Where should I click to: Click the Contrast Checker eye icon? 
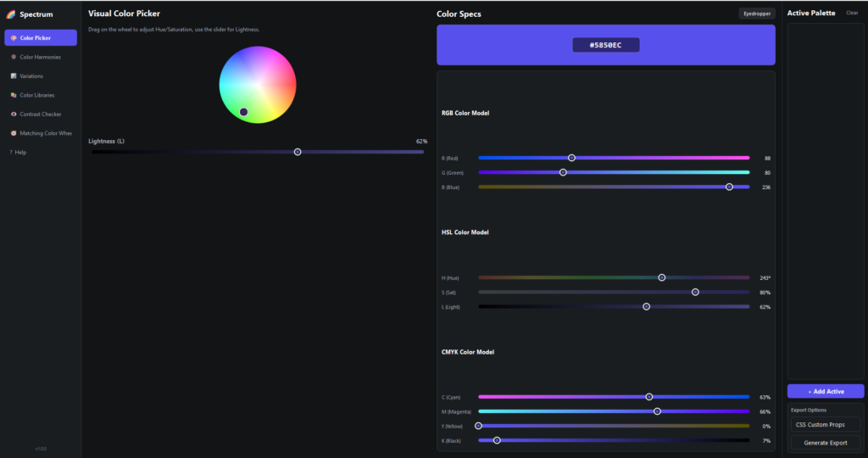(14, 114)
